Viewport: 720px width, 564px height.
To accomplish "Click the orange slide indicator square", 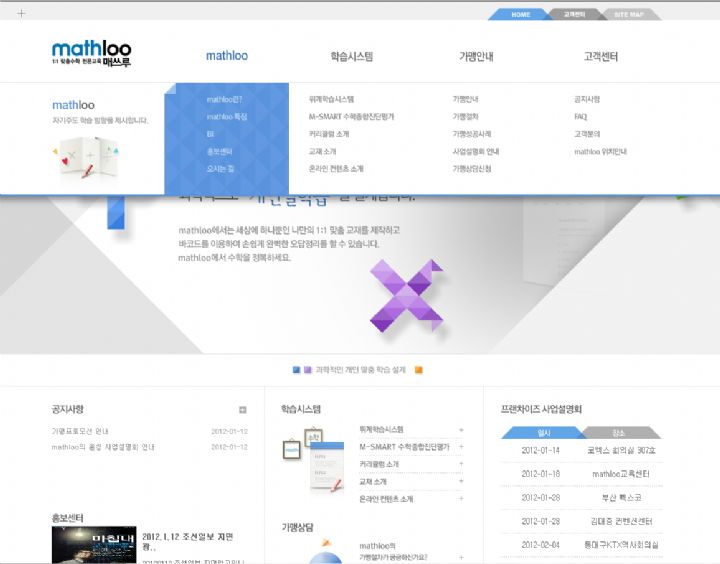I will pos(419,370).
